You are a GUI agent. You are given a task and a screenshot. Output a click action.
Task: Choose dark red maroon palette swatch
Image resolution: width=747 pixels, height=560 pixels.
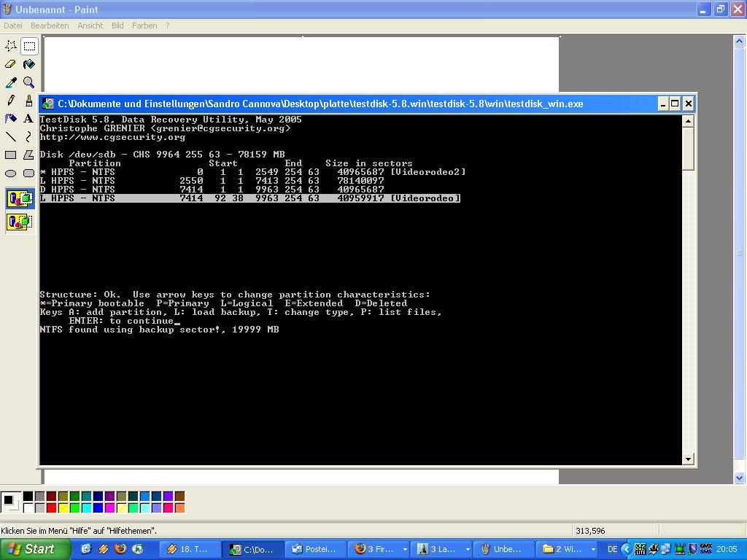pos(52,497)
